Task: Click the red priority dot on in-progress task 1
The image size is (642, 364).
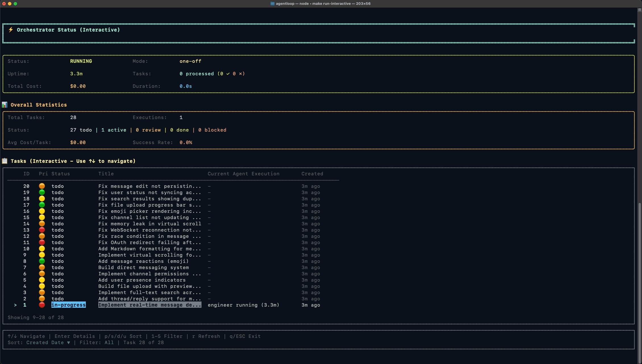Action: 42,305
